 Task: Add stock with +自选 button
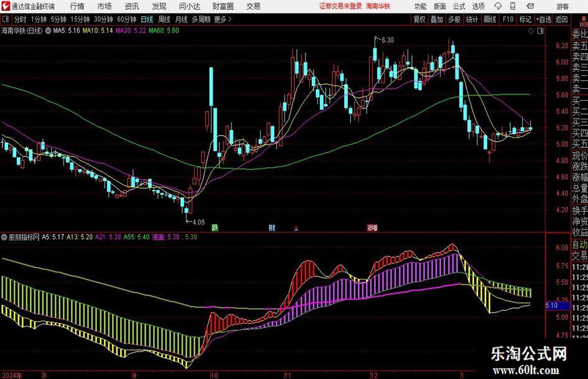[544, 19]
